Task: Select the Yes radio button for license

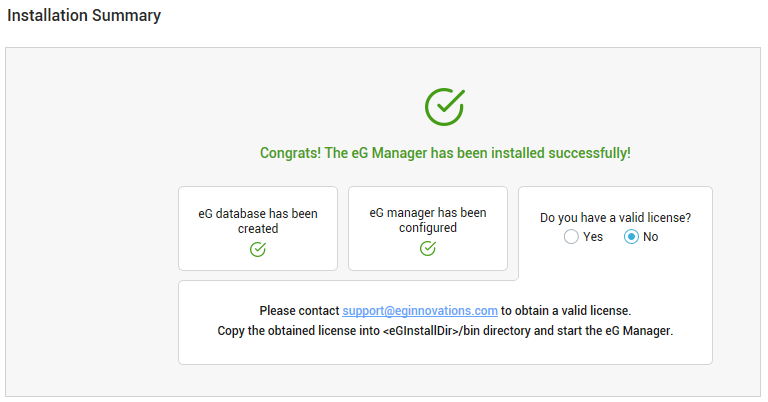Action: pos(571,236)
